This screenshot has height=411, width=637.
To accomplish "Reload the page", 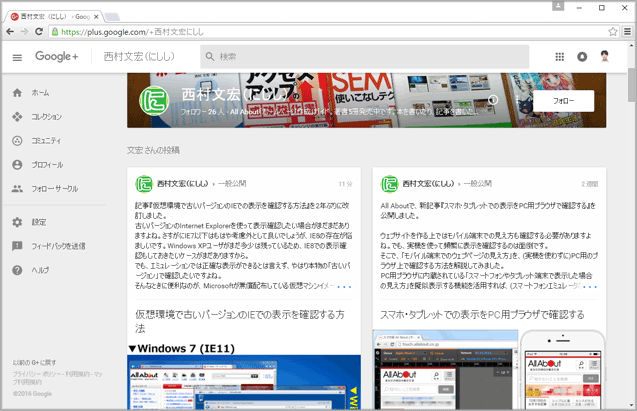I will click(x=39, y=32).
